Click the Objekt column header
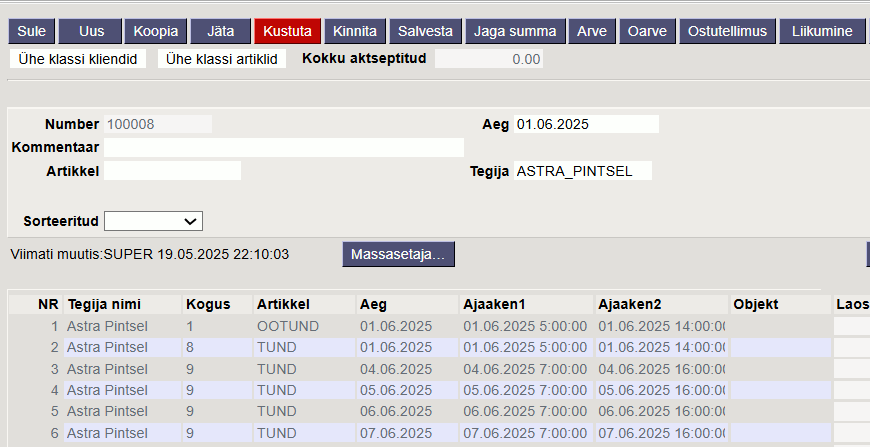Image resolution: width=870 pixels, height=447 pixels. [x=780, y=304]
